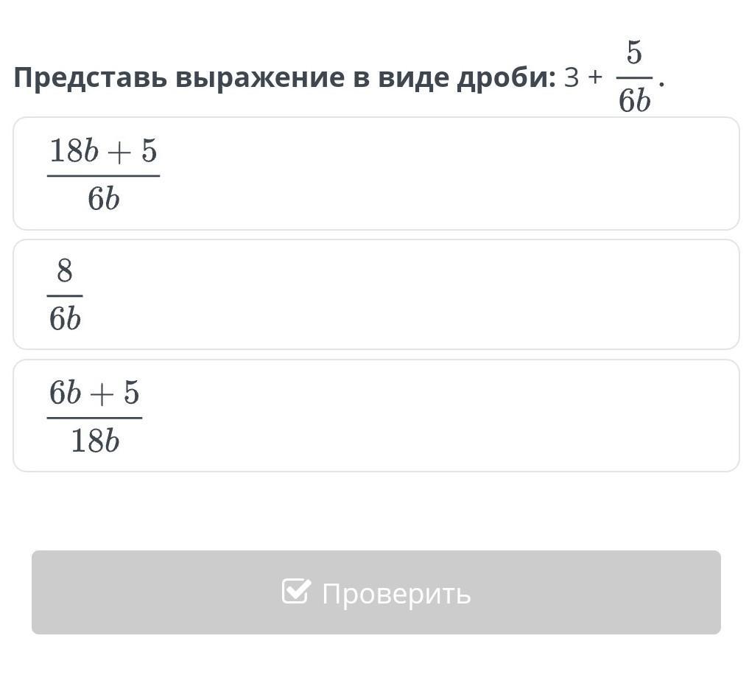Click the "Проверить" text label
749x700 pixels.
pos(396,593)
